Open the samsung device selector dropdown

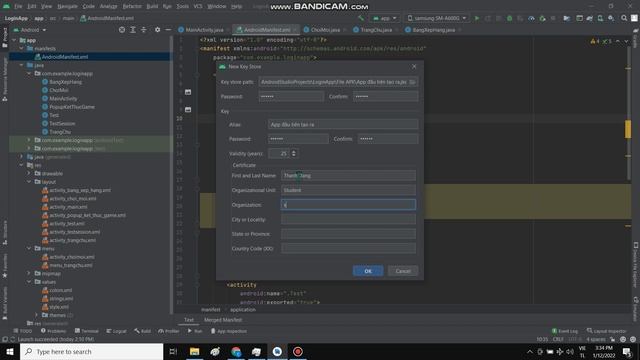[x=437, y=18]
